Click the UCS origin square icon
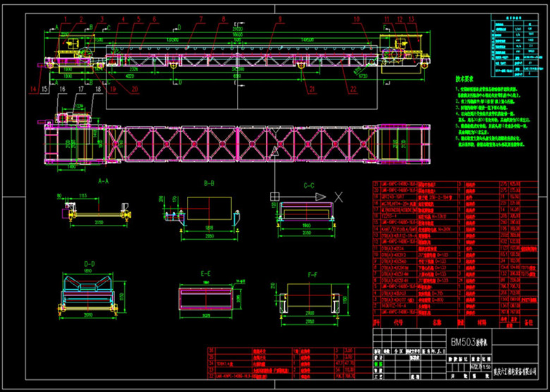This screenshot has width=550, height=392. (275, 197)
